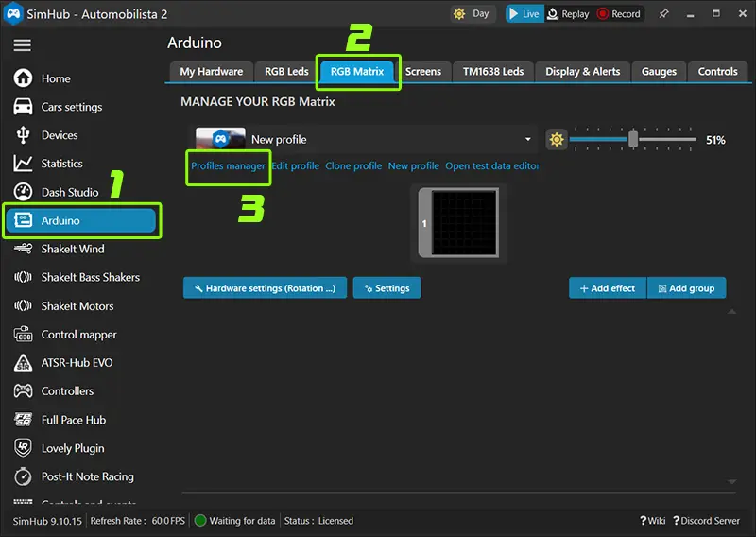
Task: Click the Dash Studio gauge icon
Action: 23,192
